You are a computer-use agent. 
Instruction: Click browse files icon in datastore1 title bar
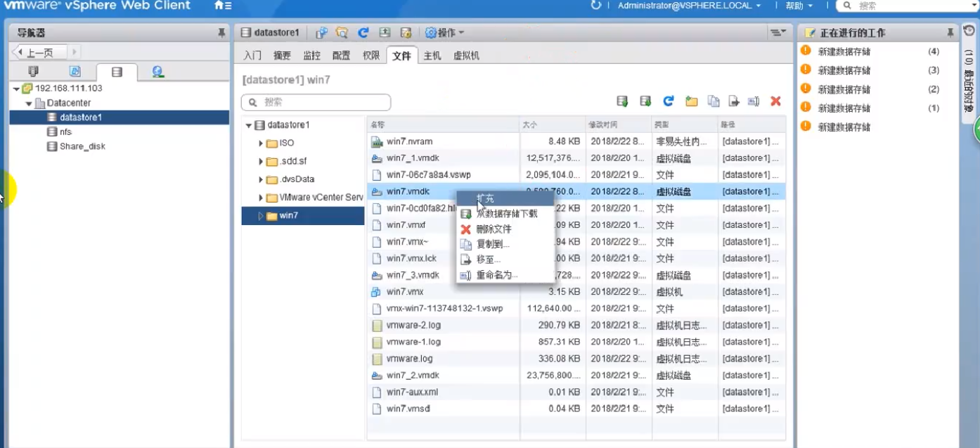click(x=342, y=33)
